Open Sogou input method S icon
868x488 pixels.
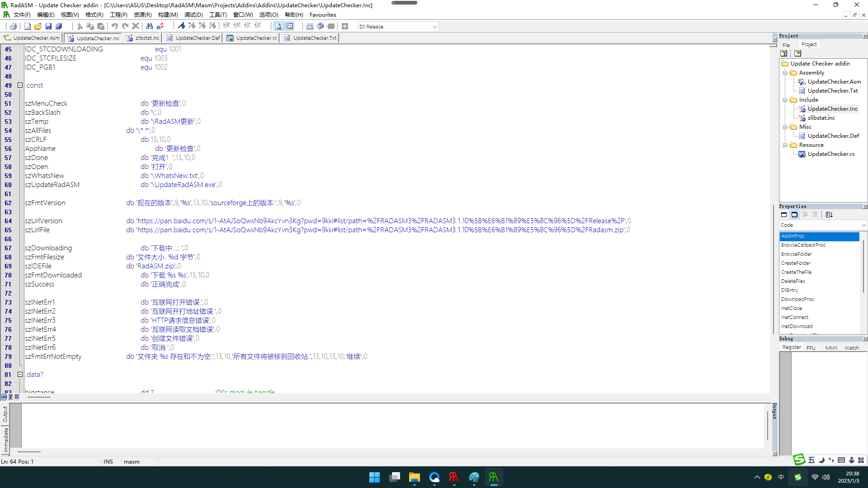tap(799, 460)
